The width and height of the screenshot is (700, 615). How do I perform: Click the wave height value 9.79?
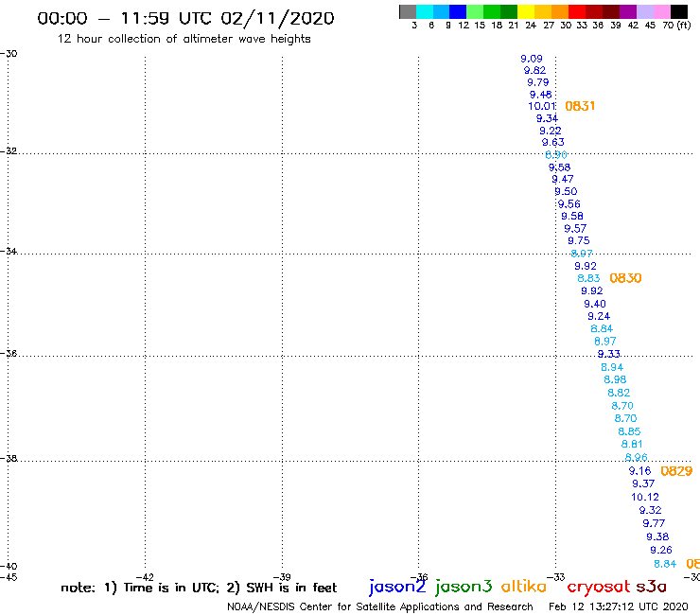[x=538, y=82]
